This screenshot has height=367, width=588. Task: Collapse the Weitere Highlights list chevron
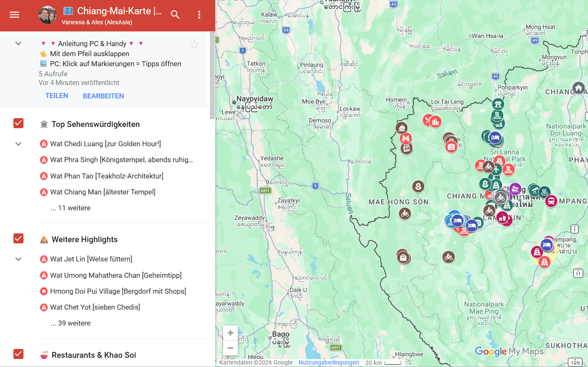click(18, 259)
